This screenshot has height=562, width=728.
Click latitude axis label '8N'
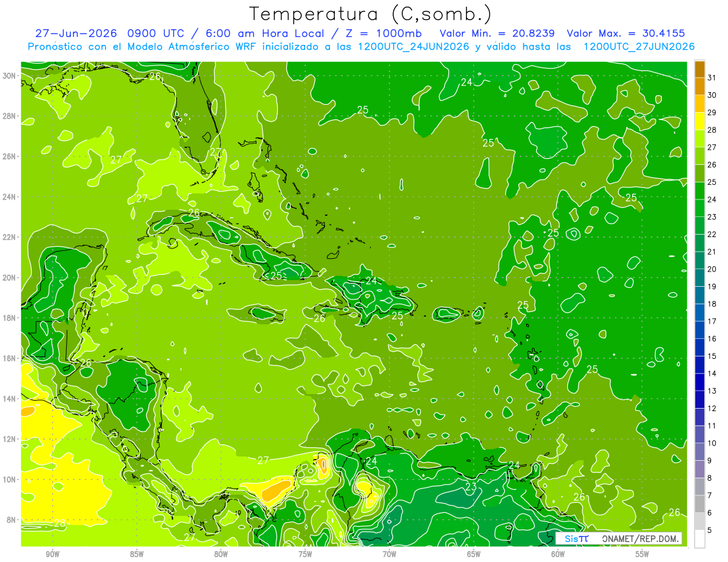tap(12, 520)
